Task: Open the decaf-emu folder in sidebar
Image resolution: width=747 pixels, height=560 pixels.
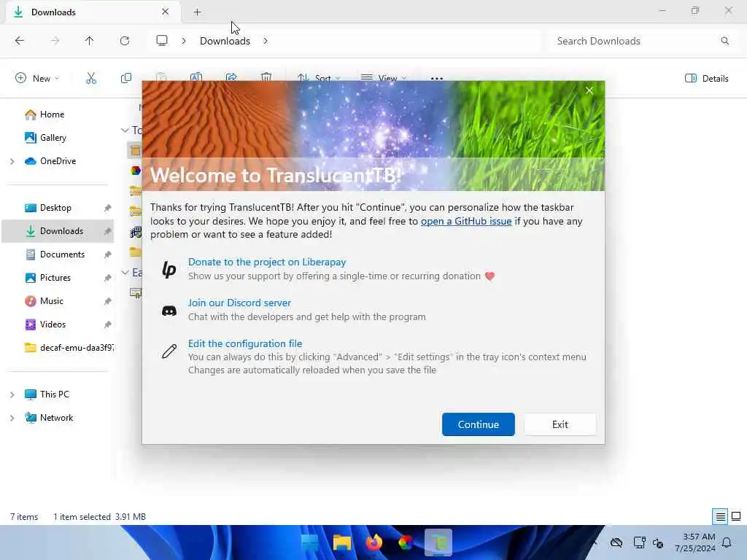Action: coord(69,348)
